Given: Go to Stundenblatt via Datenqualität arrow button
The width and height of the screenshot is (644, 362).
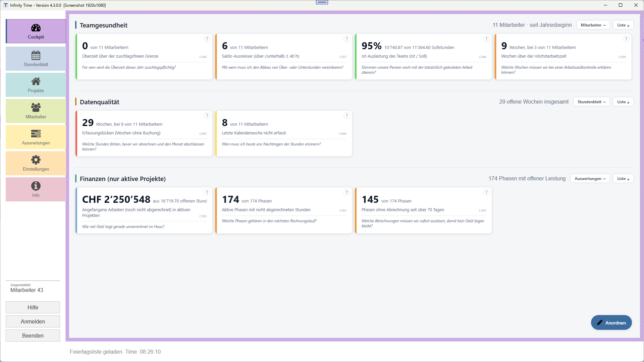Looking at the screenshot, I should coord(591,102).
